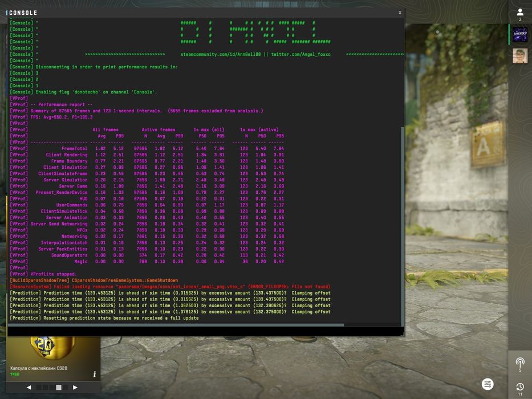The image size is (532, 399).
Task: Click the Server Simulation row label
Action: pos(66,180)
